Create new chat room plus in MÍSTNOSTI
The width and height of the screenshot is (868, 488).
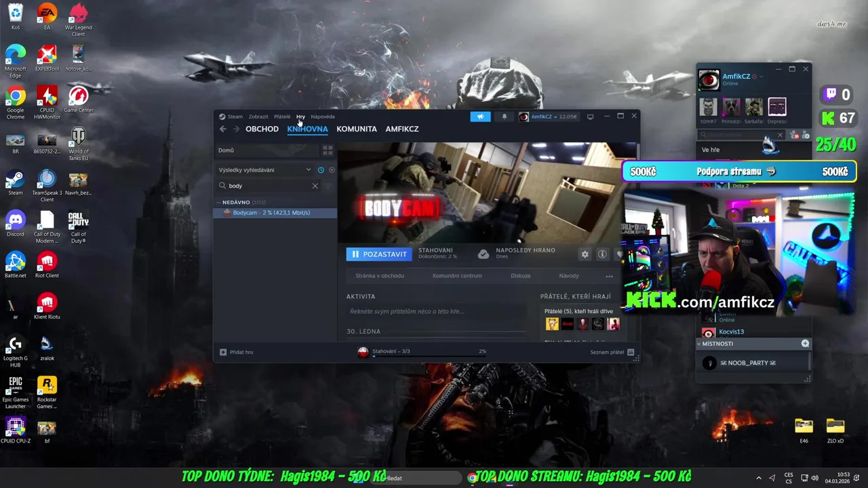click(805, 344)
